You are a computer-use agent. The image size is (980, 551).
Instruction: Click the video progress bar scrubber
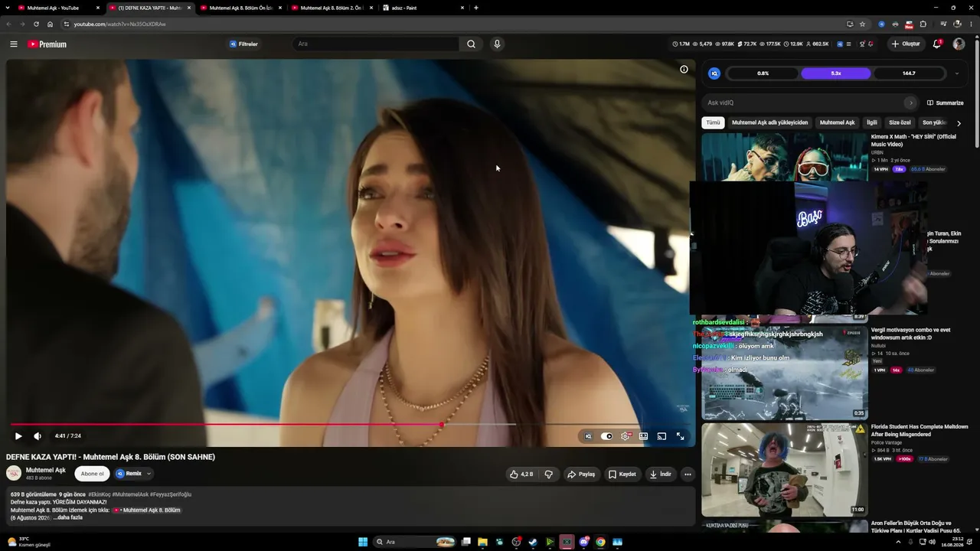(442, 424)
